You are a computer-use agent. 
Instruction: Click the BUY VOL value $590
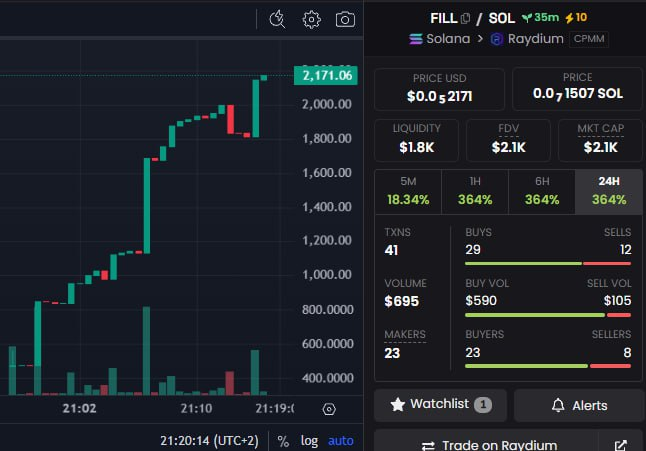point(481,301)
